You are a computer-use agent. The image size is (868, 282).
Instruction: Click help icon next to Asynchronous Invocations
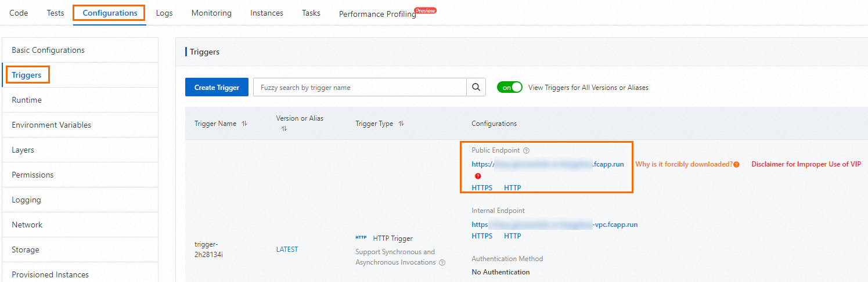point(442,263)
